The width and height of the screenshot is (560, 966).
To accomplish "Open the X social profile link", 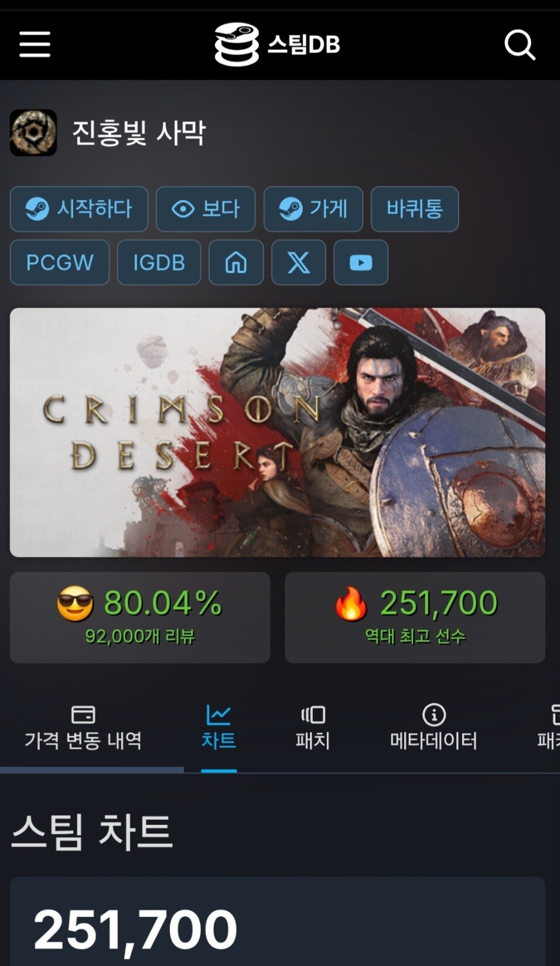I will (299, 263).
